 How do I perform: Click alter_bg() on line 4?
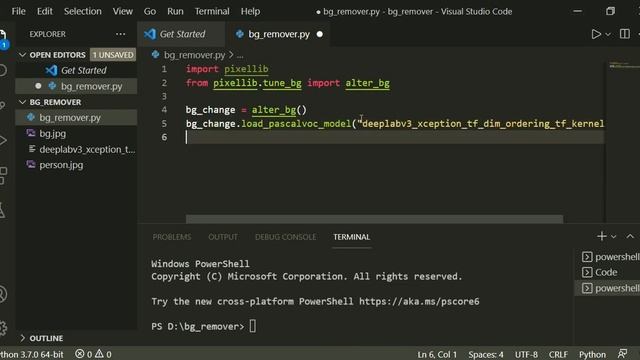click(279, 110)
